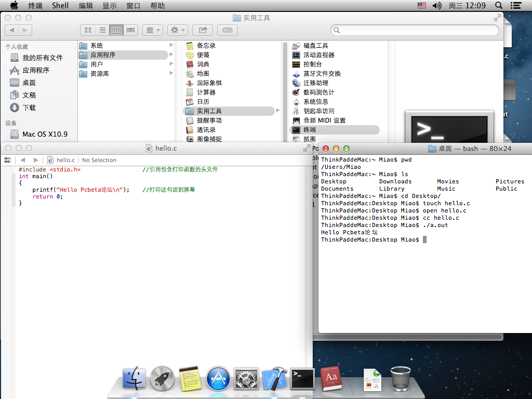Switch Finder to list view
532x399 pixels.
(x=102, y=30)
